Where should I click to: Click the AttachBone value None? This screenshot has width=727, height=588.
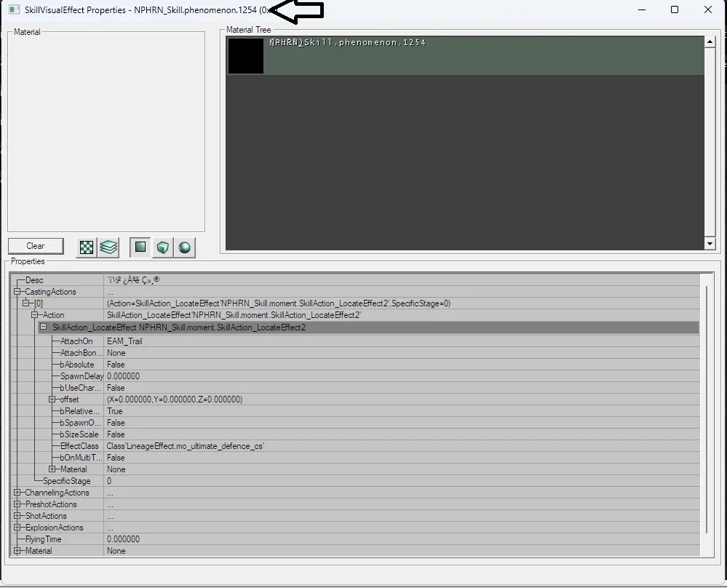pos(116,353)
